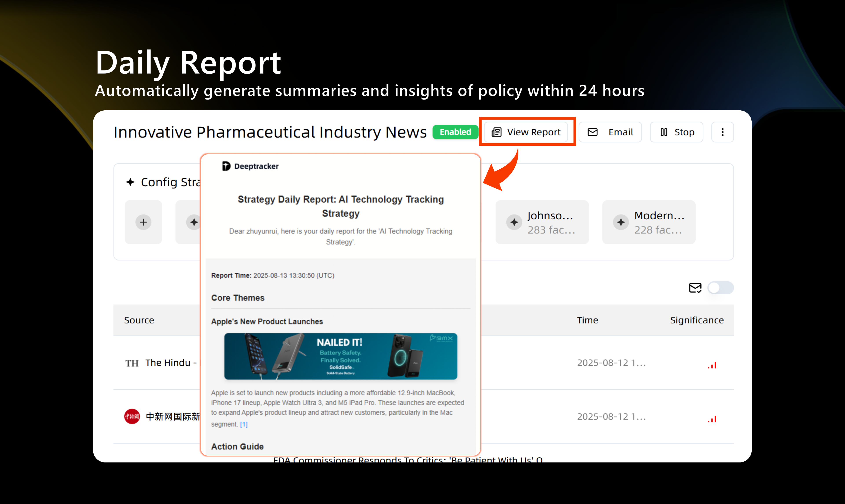Open the three-dot more options menu
The width and height of the screenshot is (845, 504).
pyautogui.click(x=722, y=132)
